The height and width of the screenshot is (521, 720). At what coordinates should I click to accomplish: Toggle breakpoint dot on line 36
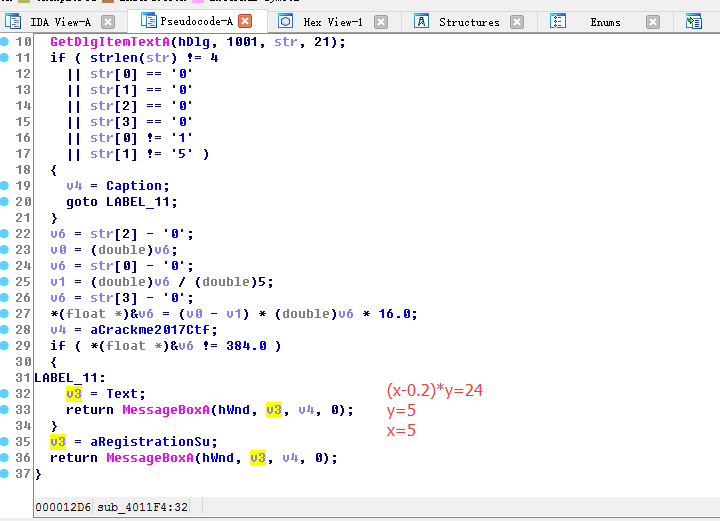point(5,458)
